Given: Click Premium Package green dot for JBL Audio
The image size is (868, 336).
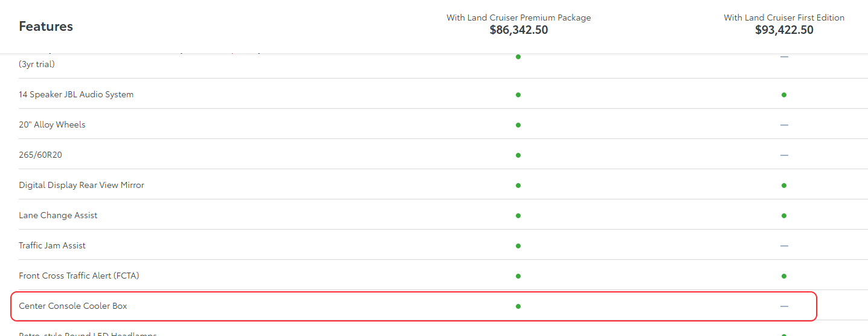Looking at the screenshot, I should 518,95.
